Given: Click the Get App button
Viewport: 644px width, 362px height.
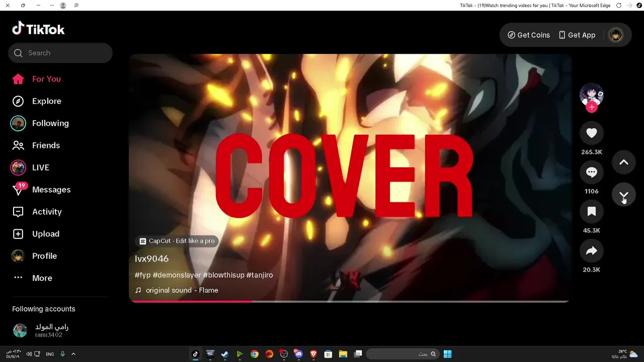Looking at the screenshot, I should click(577, 35).
